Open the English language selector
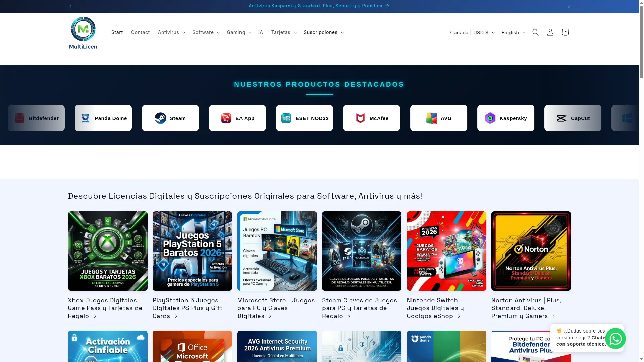 513,33
